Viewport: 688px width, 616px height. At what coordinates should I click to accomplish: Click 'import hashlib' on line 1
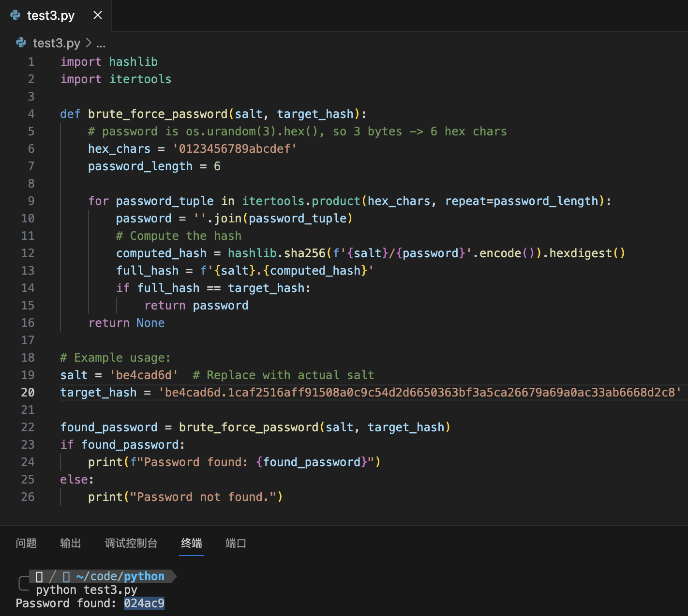[109, 62]
